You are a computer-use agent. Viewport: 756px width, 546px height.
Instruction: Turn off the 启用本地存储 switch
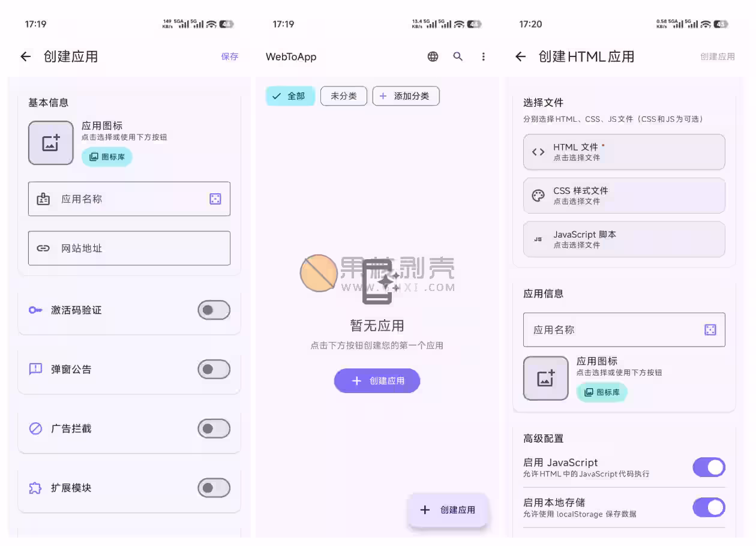pyautogui.click(x=709, y=508)
